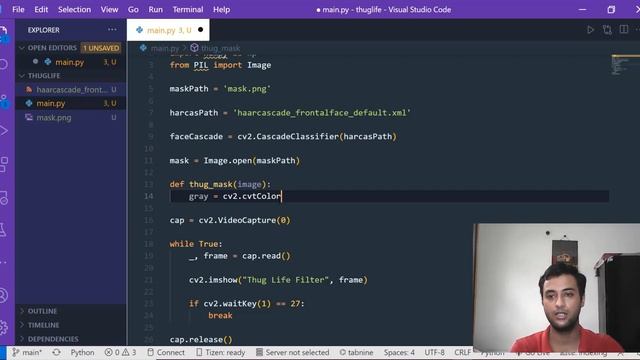Screen dimensions: 640x360
Task: Click main.py in the breadcrumb
Action: [164, 48]
